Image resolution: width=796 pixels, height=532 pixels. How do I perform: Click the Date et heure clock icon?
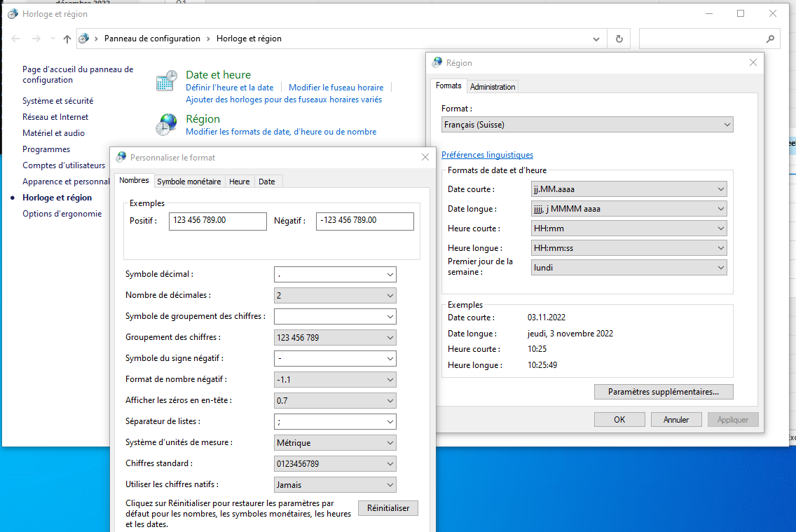(166, 81)
